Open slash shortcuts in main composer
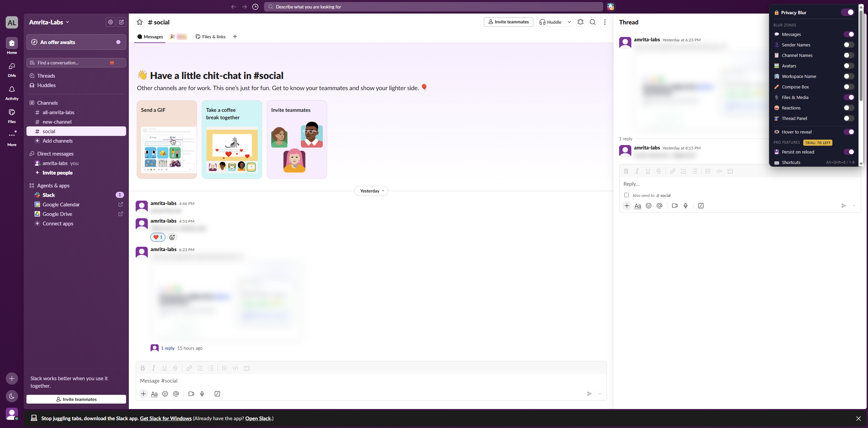This screenshot has width=868, height=428. pyautogui.click(x=217, y=394)
